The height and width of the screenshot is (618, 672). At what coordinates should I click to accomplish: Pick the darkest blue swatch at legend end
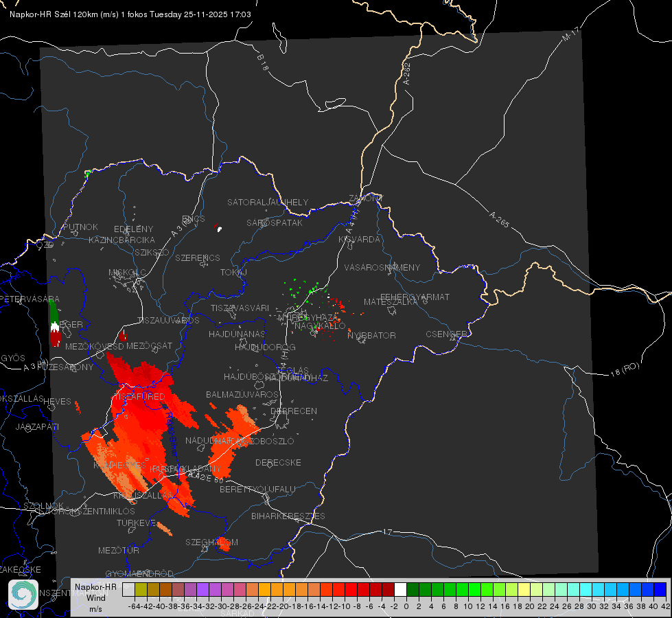coord(660,589)
